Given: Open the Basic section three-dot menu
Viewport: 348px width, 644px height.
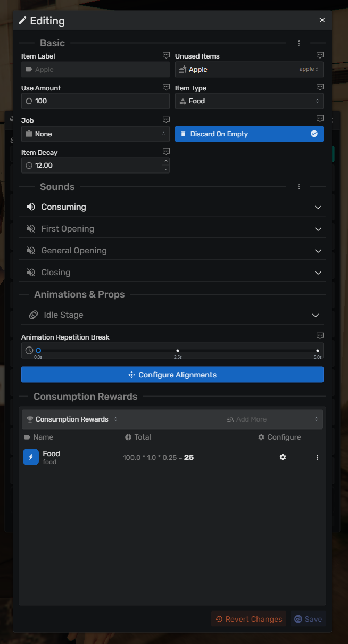Looking at the screenshot, I should coord(299,43).
